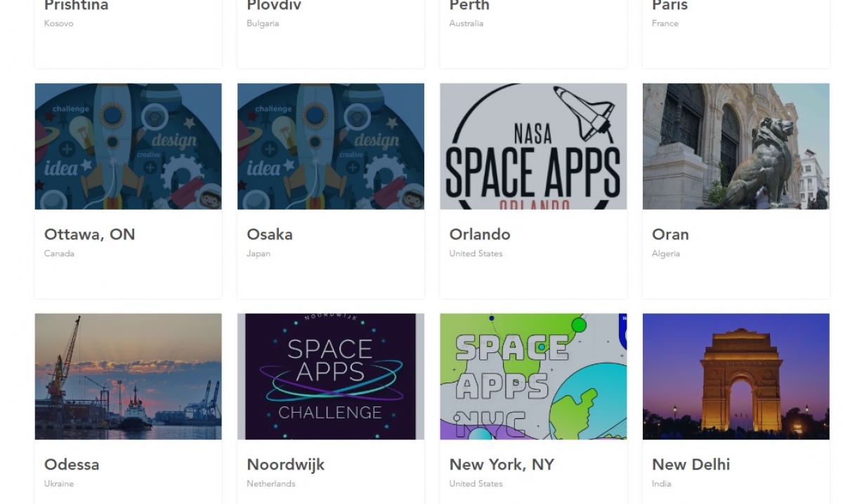Open the NASA Space Apps Orlando logo

533,146
